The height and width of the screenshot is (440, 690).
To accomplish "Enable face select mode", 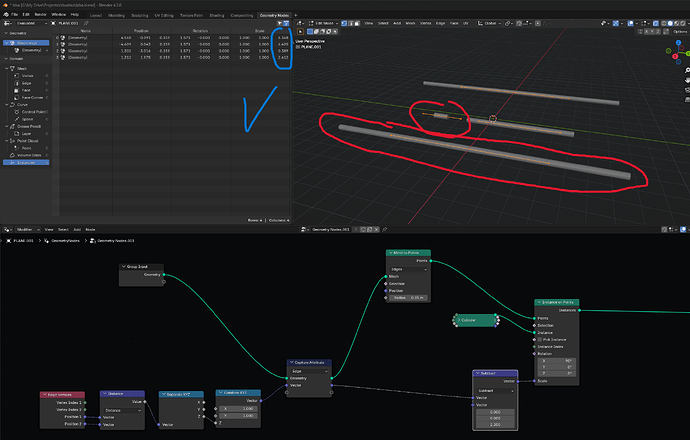I will pos(357,23).
